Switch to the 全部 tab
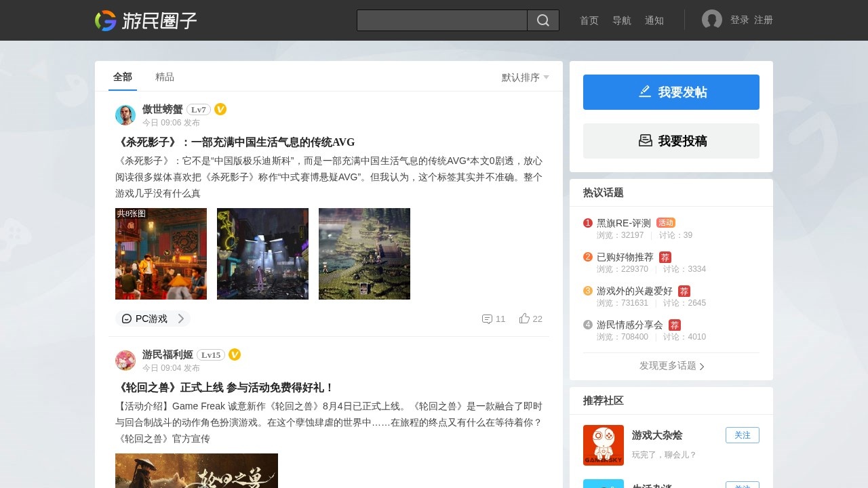Viewport: 868px width, 488px height. [123, 77]
